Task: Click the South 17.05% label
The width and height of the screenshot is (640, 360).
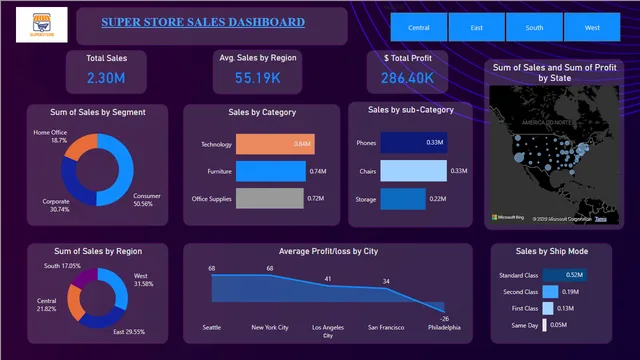Action: point(62,266)
